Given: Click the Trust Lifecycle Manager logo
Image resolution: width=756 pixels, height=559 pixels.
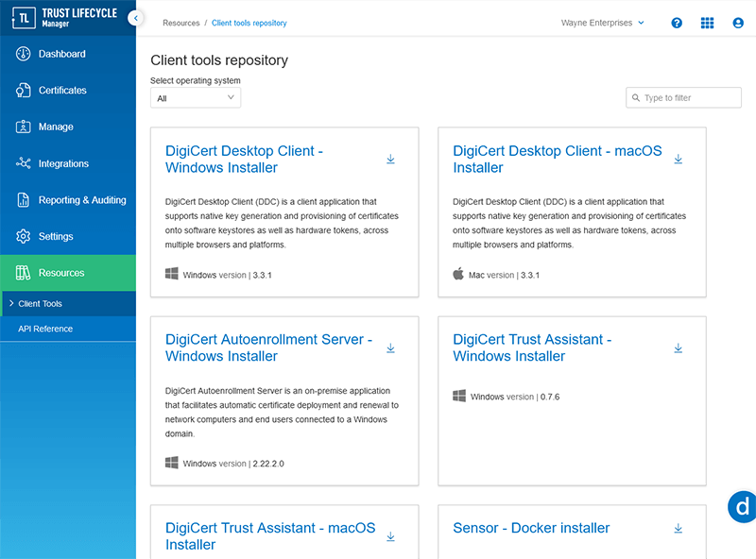Looking at the screenshot, I should (64, 18).
